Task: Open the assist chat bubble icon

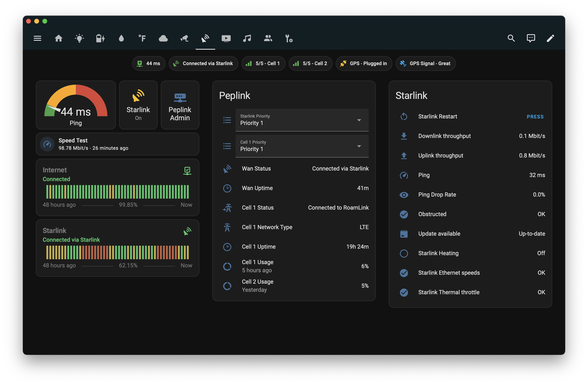Action: (x=531, y=38)
